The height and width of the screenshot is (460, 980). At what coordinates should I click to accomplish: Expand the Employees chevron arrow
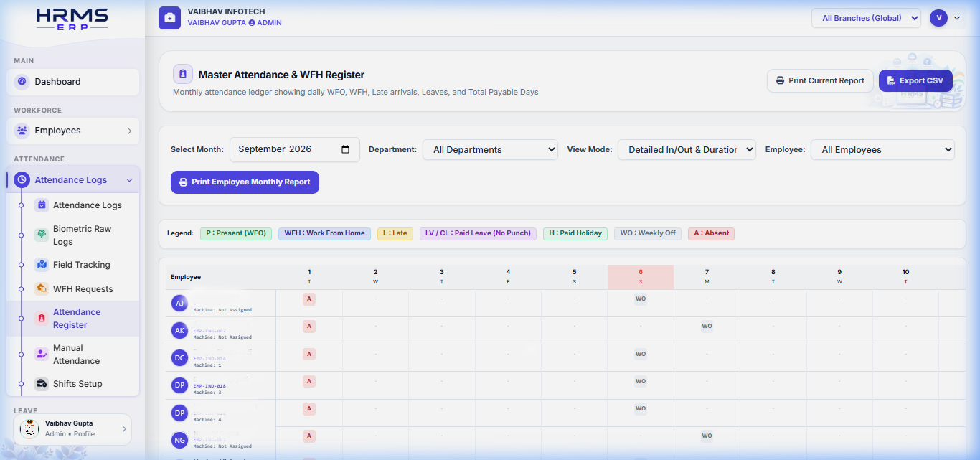(130, 131)
